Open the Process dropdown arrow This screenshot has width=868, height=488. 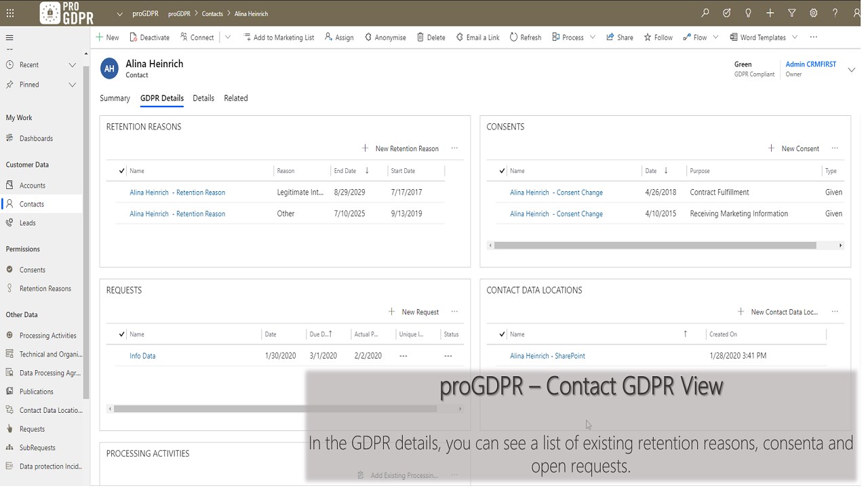pyautogui.click(x=593, y=37)
